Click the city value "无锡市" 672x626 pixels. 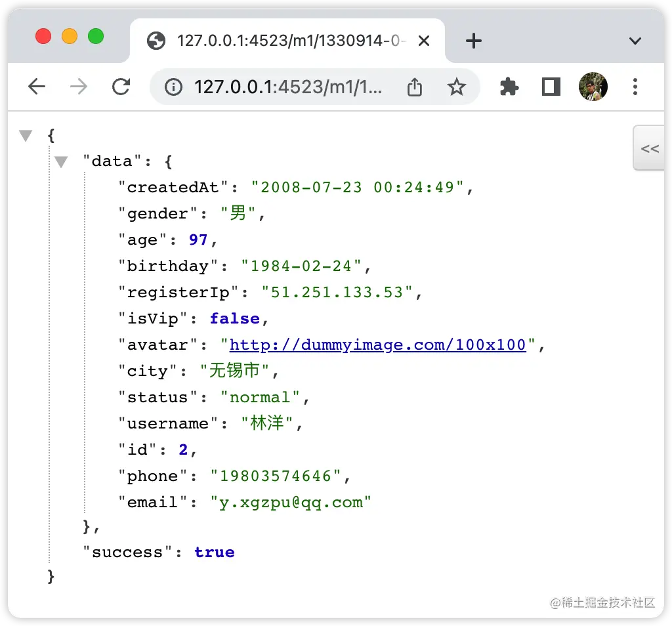click(x=234, y=371)
